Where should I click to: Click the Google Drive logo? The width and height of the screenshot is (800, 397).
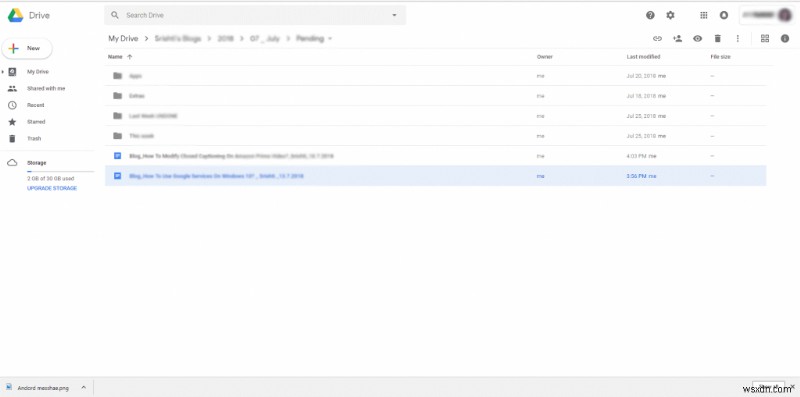[x=15, y=15]
